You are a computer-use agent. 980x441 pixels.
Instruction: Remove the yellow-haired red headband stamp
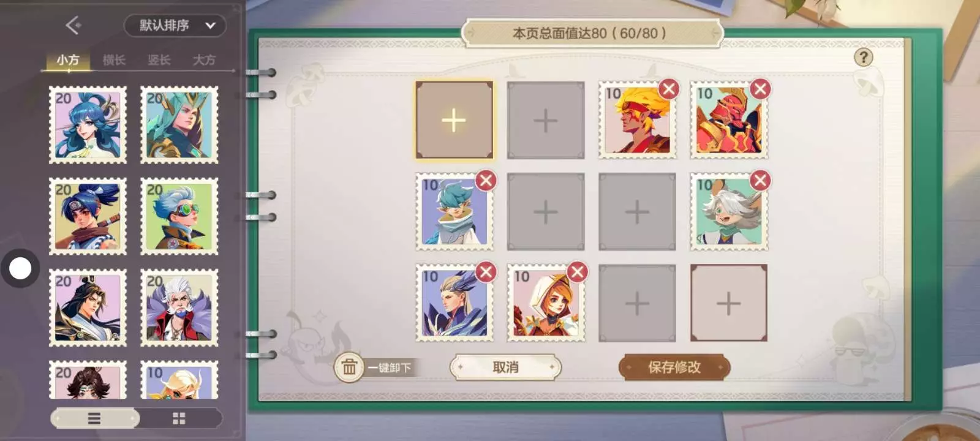pos(669,89)
